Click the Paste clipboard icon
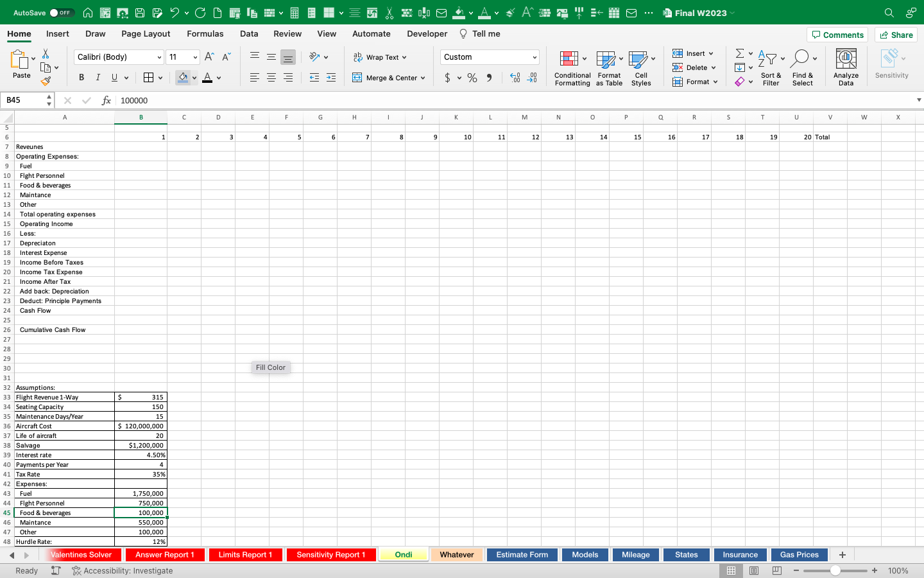924x578 pixels. pyautogui.click(x=20, y=59)
